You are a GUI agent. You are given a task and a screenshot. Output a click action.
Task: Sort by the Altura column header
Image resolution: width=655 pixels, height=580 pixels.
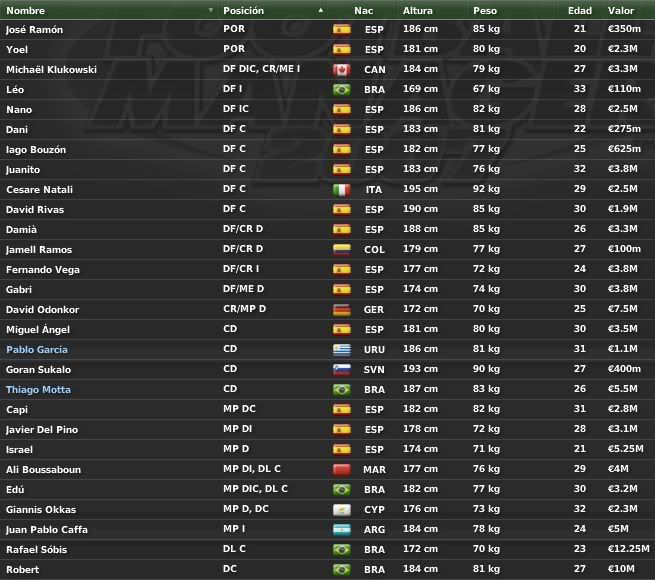click(x=418, y=10)
